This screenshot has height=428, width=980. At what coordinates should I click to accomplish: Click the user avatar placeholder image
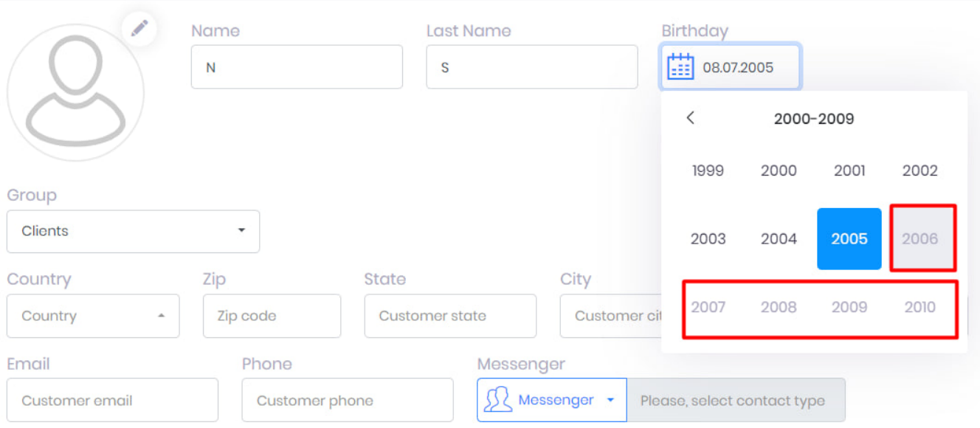click(75, 92)
